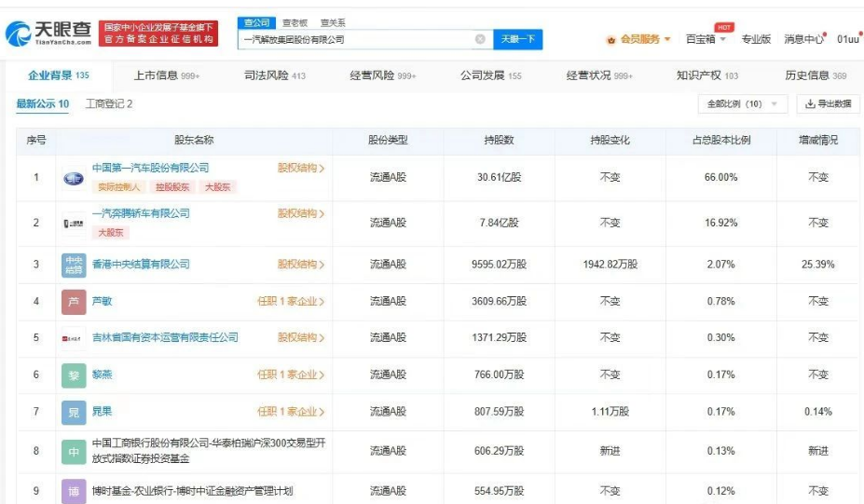Open 消息中心 notifications
Screen dimensions: 864x504
coord(804,39)
